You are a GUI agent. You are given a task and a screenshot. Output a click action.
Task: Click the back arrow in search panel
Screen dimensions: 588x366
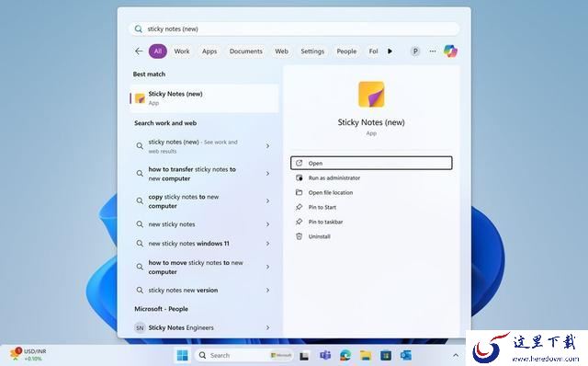click(139, 51)
